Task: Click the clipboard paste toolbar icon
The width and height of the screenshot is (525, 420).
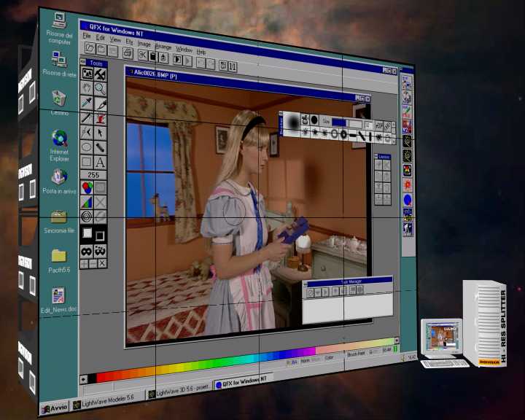Action: point(153,56)
